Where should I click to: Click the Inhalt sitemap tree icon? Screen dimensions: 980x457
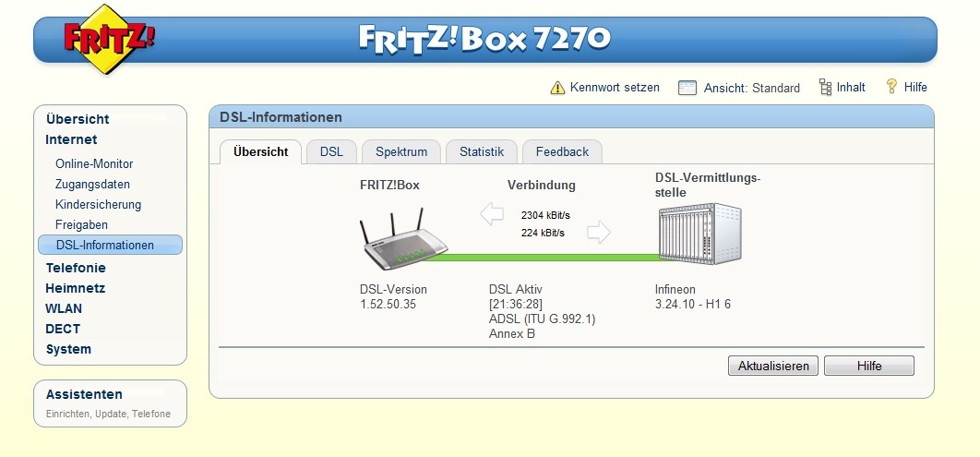point(826,87)
